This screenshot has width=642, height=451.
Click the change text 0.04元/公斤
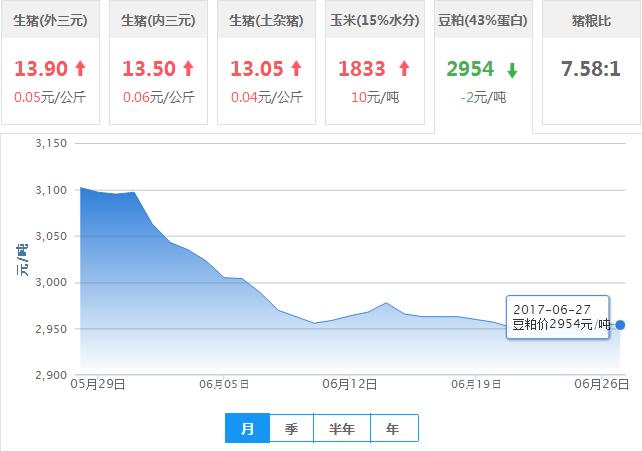click(267, 97)
